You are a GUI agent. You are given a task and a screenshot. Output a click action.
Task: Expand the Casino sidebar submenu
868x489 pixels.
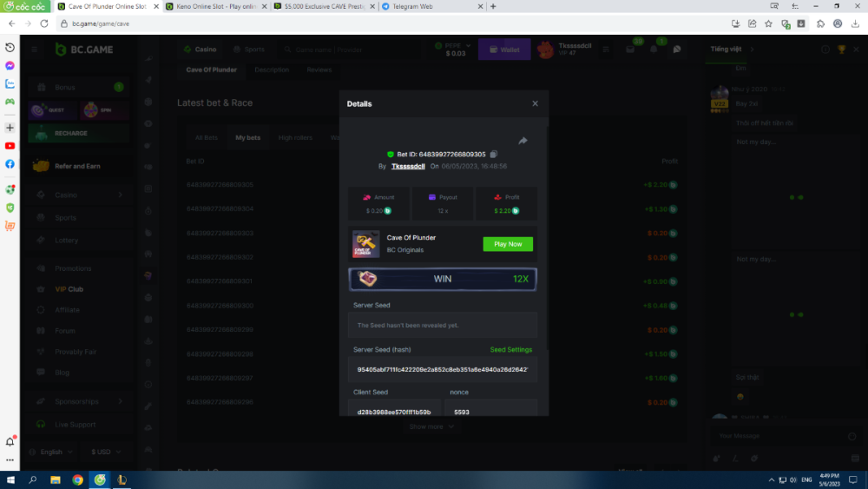(120, 195)
